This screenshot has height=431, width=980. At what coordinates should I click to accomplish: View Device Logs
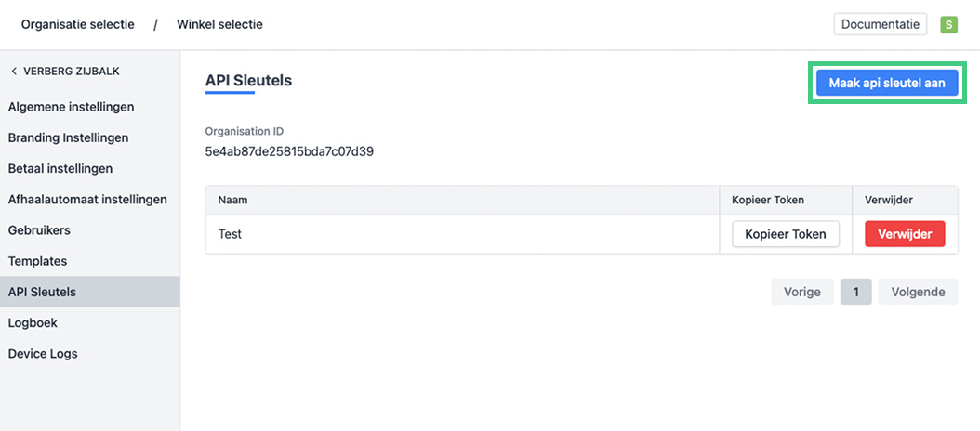[x=43, y=353]
